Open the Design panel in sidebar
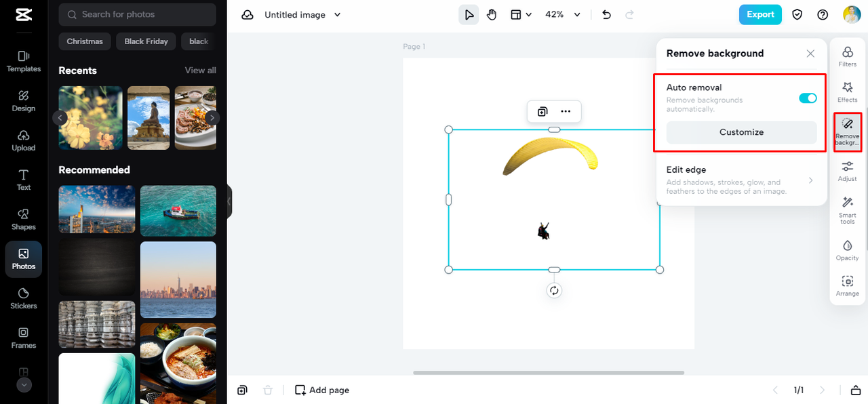Screen dimensions: 868x404 click(24, 100)
